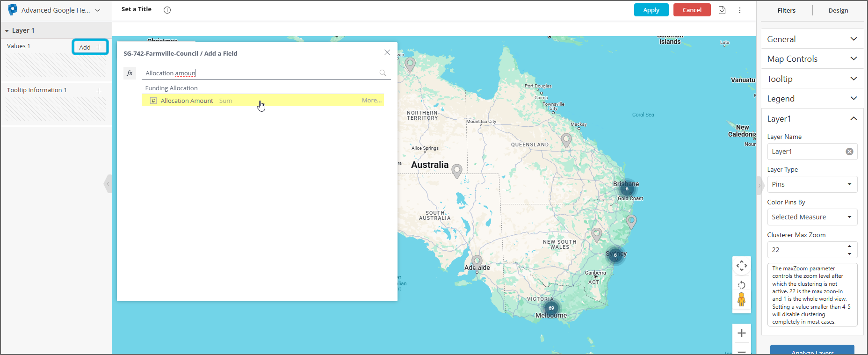Screen dimensions: 868x355
Task: Add a Tooltip Information field
Action: [99, 91]
